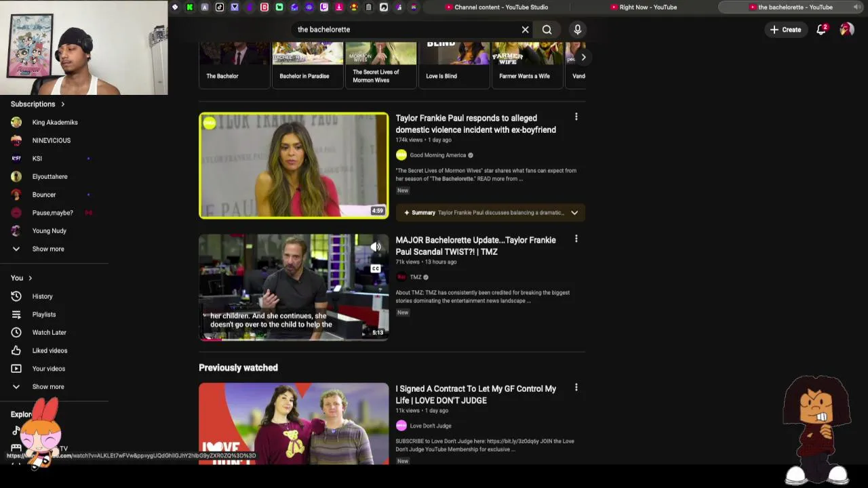This screenshot has height=488, width=868.
Task: Open Watch Later clock icon
Action: coord(16,332)
